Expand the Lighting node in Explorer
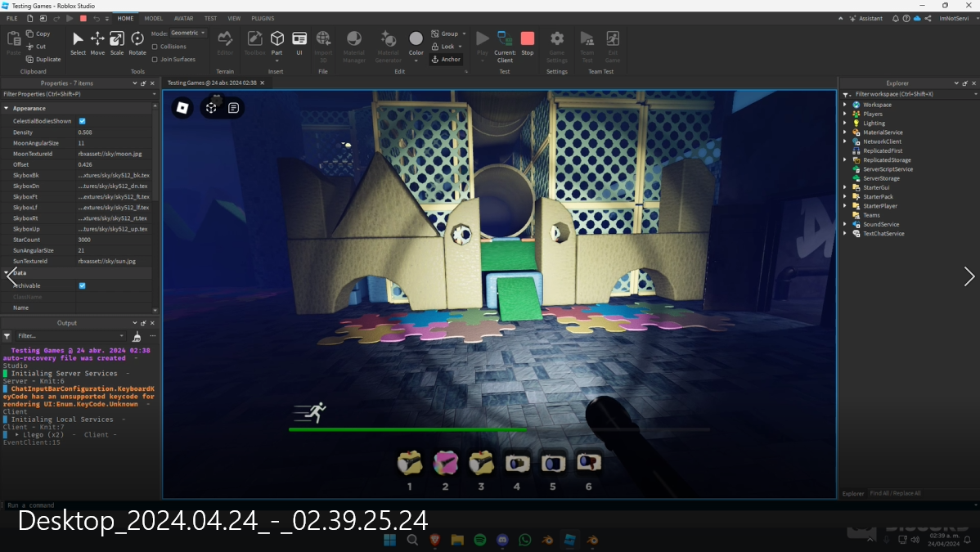The width and height of the screenshot is (980, 552). (x=845, y=123)
